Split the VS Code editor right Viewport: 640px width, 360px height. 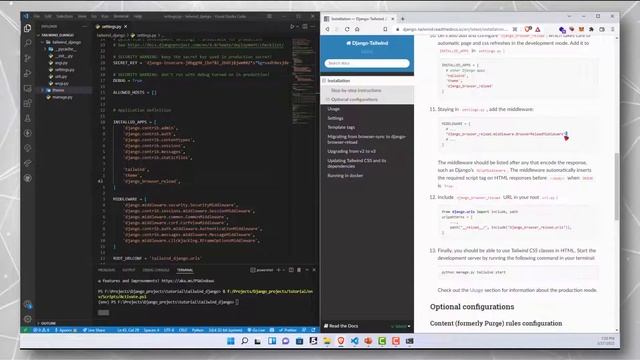[305, 27]
